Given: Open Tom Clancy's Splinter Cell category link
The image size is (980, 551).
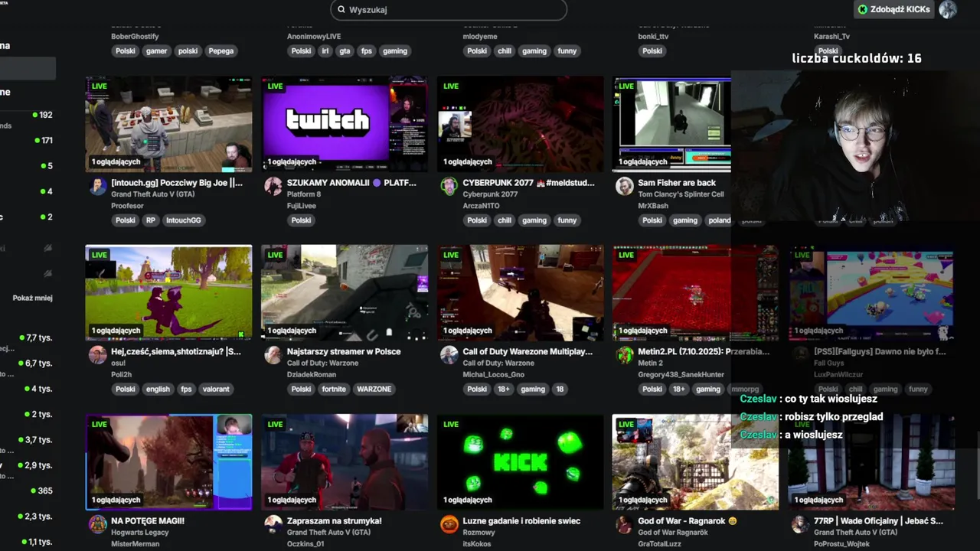Looking at the screenshot, I should point(681,194).
